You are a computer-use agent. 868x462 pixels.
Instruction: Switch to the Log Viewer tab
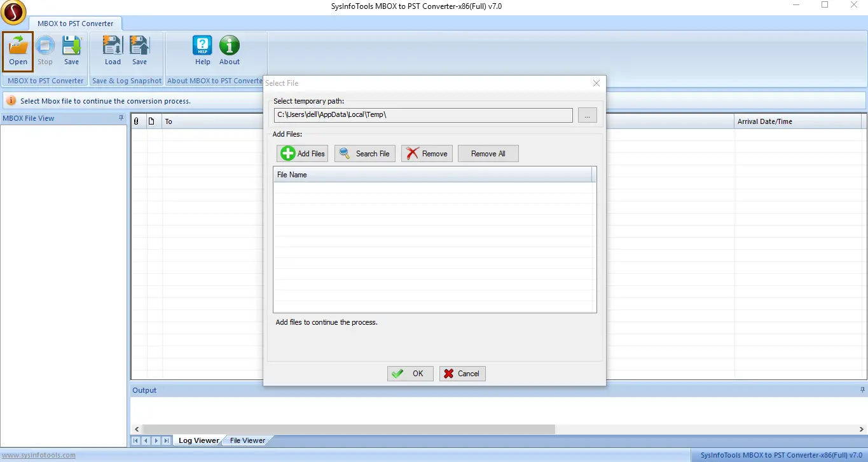(198, 440)
